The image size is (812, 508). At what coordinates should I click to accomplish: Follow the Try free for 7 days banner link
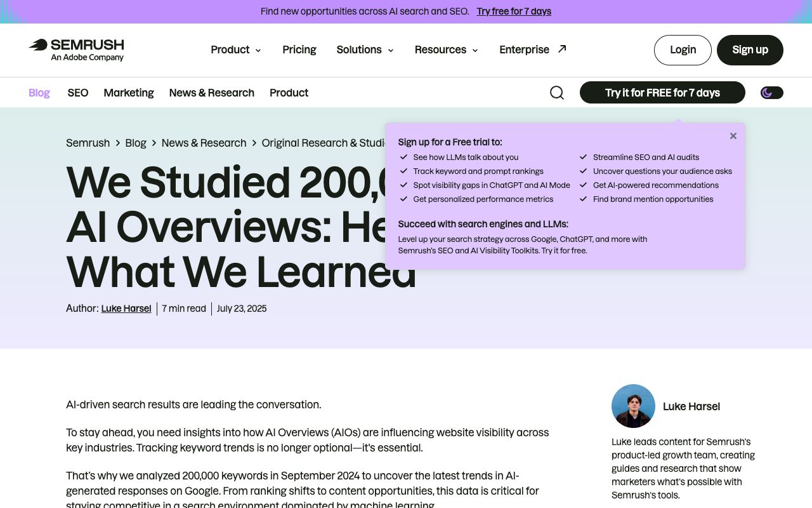pyautogui.click(x=514, y=11)
